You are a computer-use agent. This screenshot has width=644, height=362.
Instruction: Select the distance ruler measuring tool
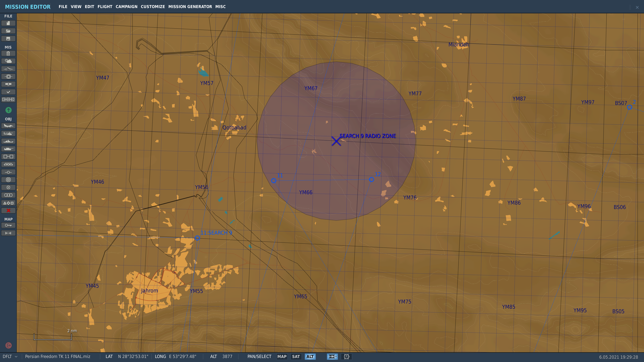click(8, 233)
